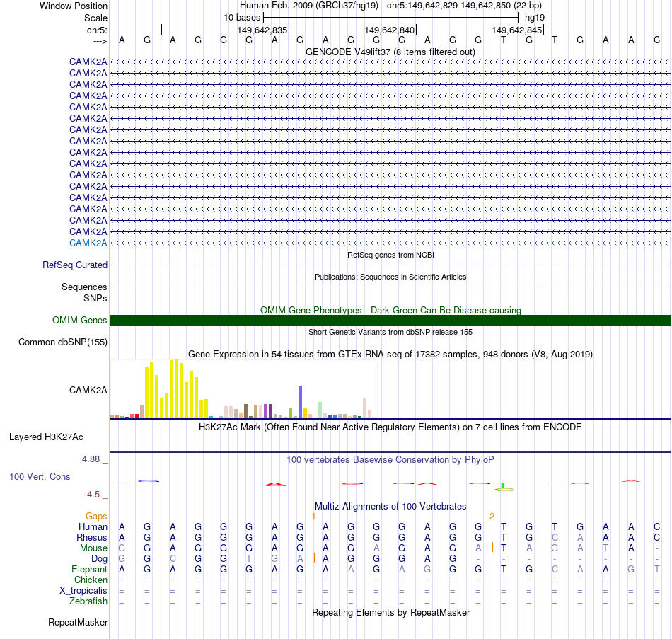Screen dimensions: 672x639
Task: Click the RepeatMasker track label
Action: [78, 622]
